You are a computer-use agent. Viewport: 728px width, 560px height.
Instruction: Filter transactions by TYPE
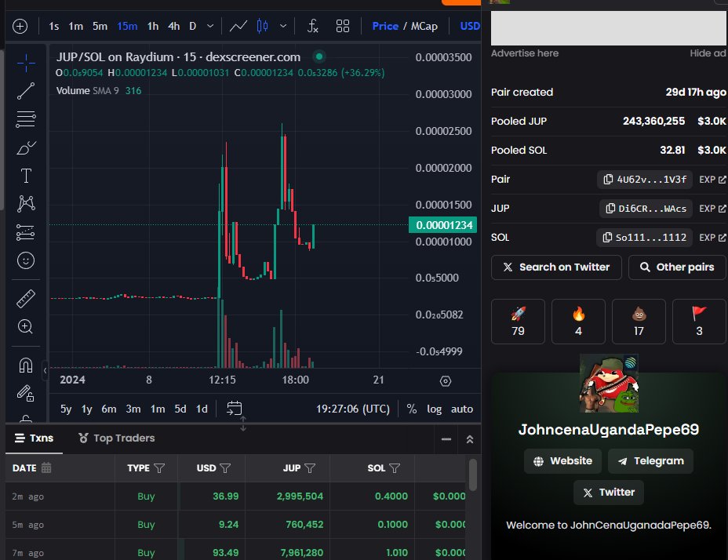[159, 468]
